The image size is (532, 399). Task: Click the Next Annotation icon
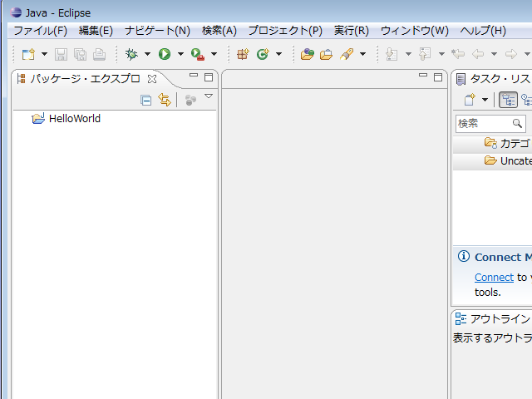tap(392, 54)
